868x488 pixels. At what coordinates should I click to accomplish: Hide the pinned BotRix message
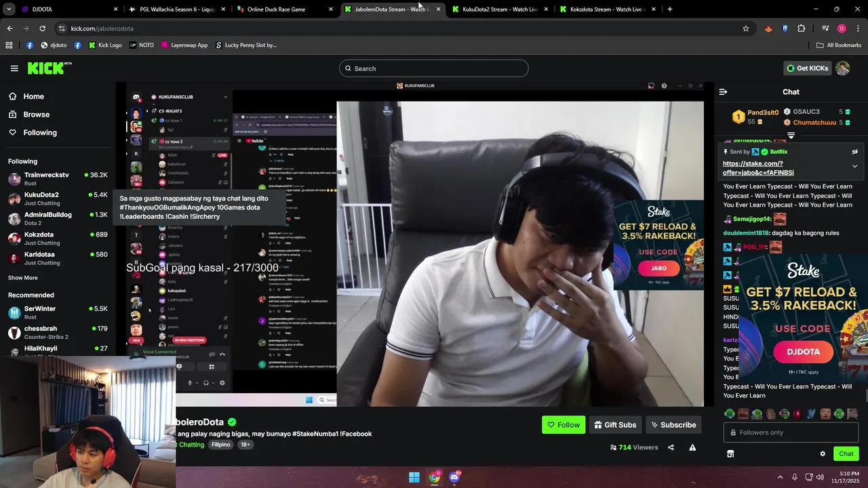click(854, 152)
